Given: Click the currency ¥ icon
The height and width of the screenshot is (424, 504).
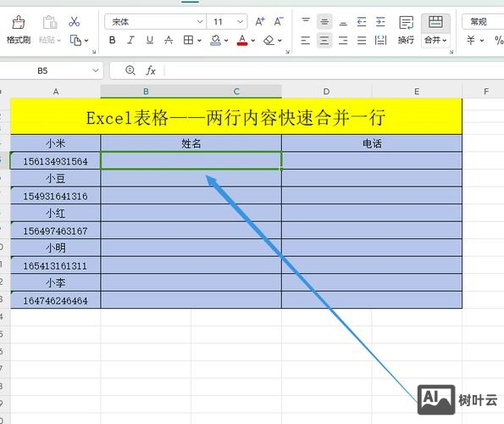Looking at the screenshot, I should coord(471,40).
